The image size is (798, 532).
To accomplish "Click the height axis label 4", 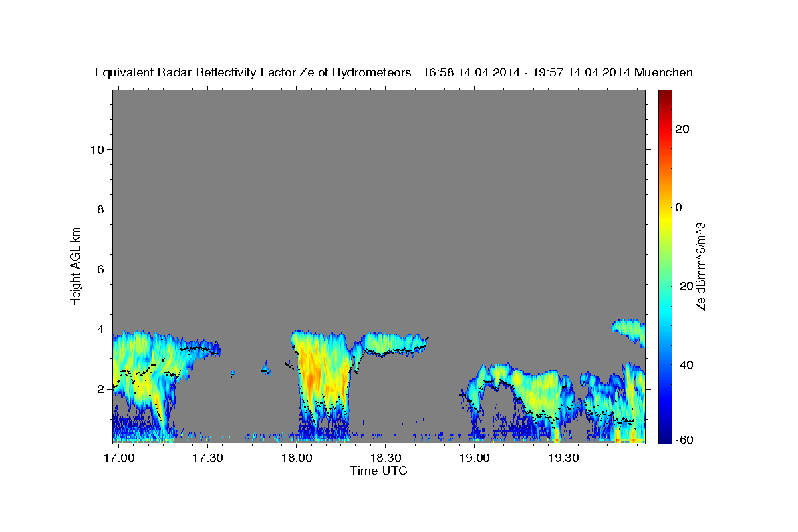I will tap(101, 329).
